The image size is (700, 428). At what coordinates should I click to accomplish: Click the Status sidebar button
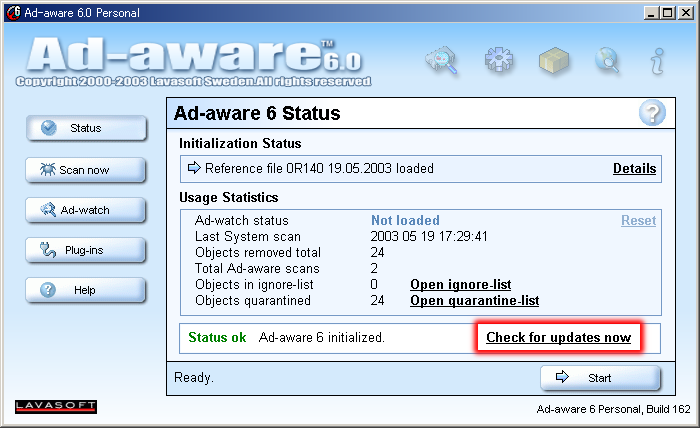[x=86, y=128]
